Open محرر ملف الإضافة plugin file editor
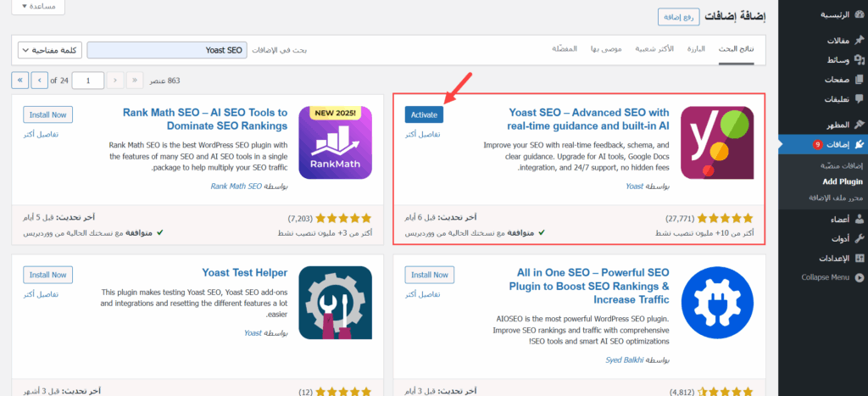This screenshot has height=396, width=868. 835,198
